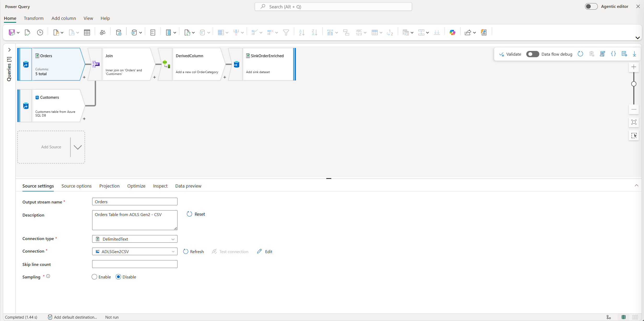The width and height of the screenshot is (644, 321).
Task: Toggle the Agentic editor switch
Action: (x=591, y=7)
